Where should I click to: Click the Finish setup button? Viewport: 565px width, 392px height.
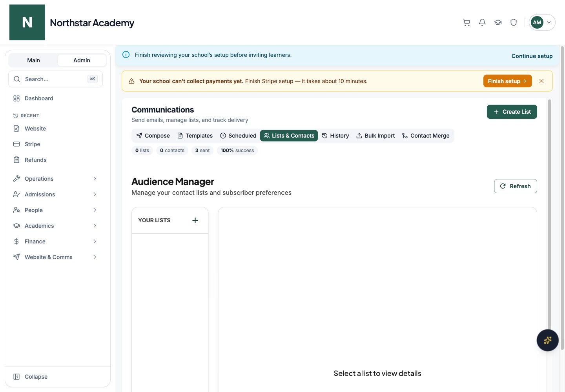507,81
